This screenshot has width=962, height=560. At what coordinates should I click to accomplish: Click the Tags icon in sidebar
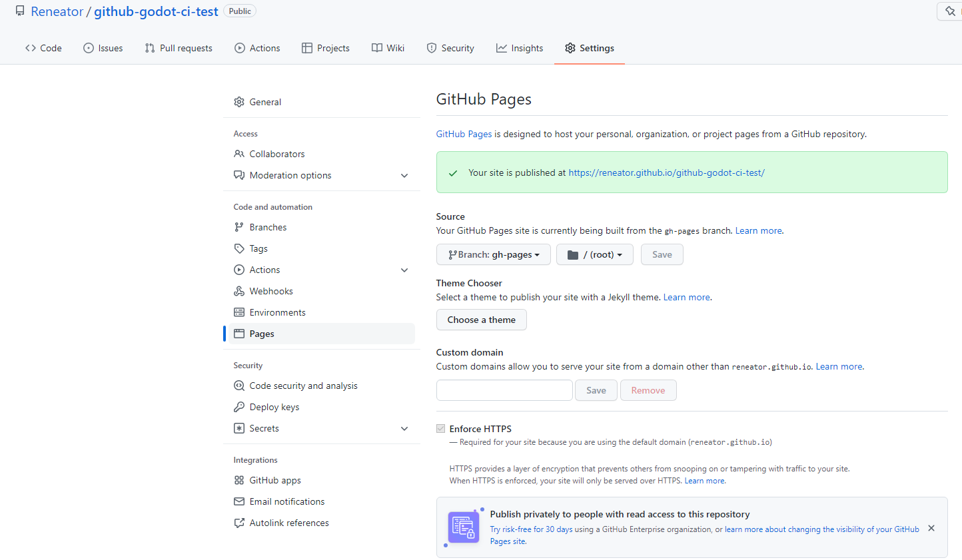coord(239,248)
